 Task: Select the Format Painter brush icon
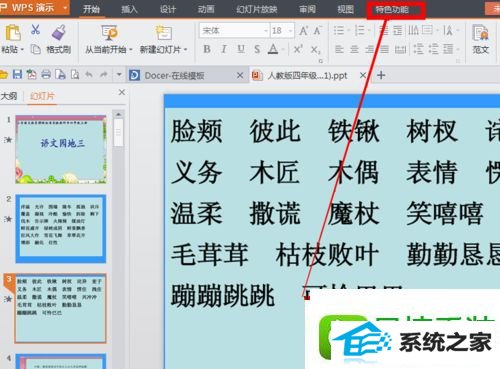[x=58, y=32]
